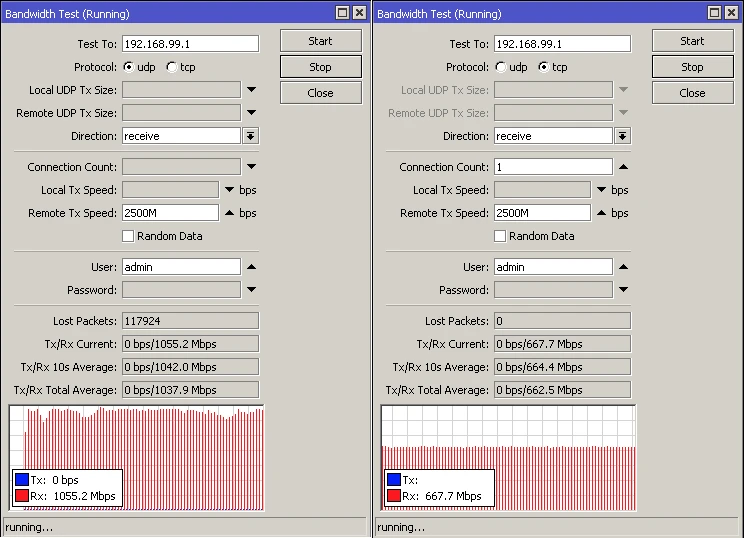Collapse User field in right window

[623, 267]
